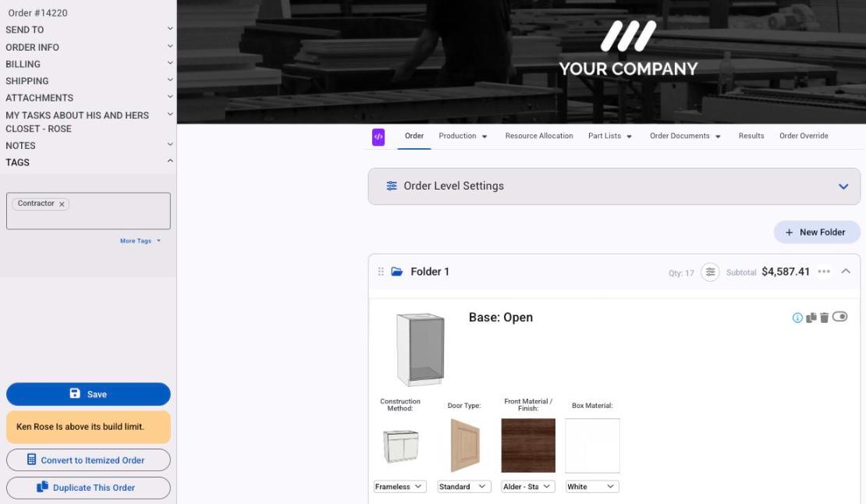Click the Folder 1 open-folder icon
This screenshot has height=504, width=866.
tap(397, 272)
